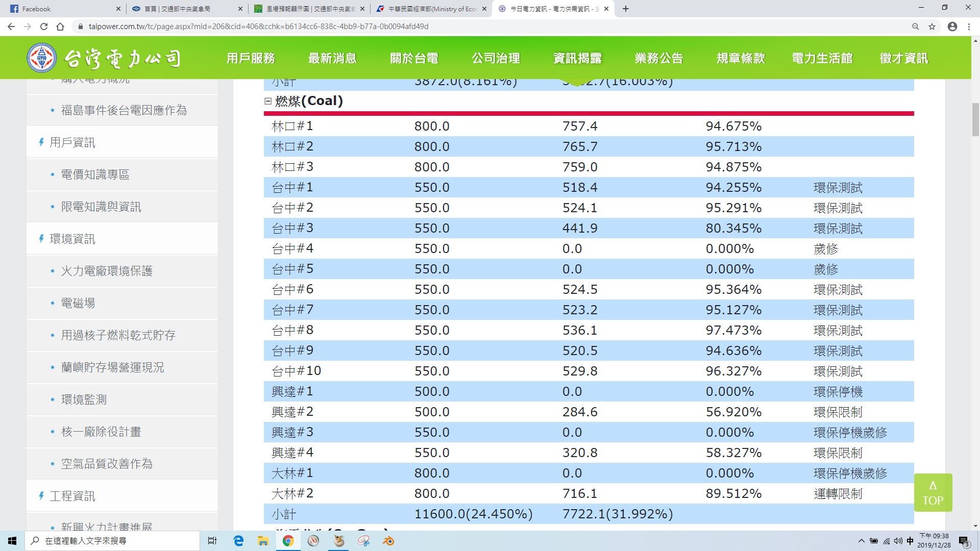Click the browser address bar URL

click(x=258, y=27)
